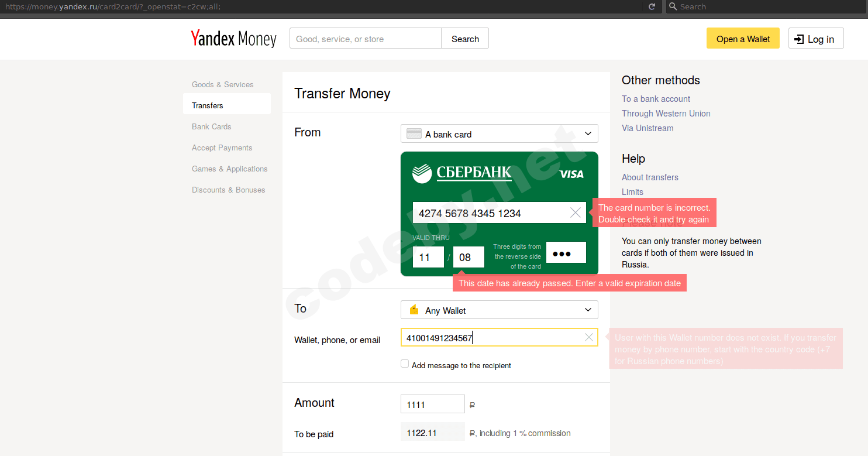Viewport: 868px width, 456px height.
Task: Clear the wallet number with the X icon
Action: 589,337
